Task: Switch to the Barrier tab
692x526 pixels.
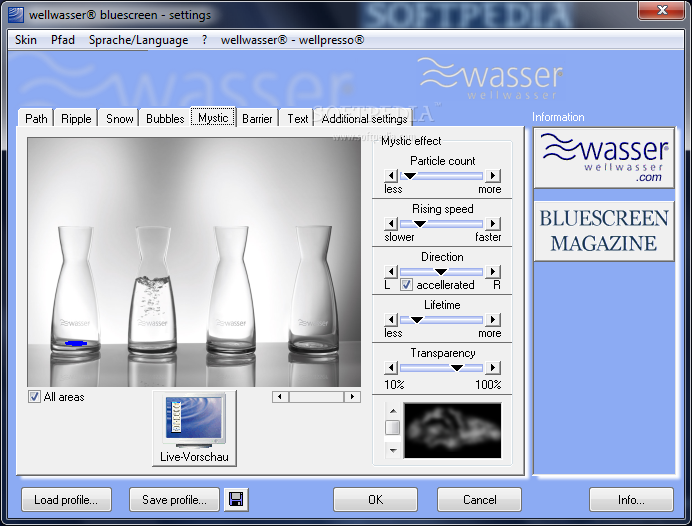Action: (x=257, y=118)
